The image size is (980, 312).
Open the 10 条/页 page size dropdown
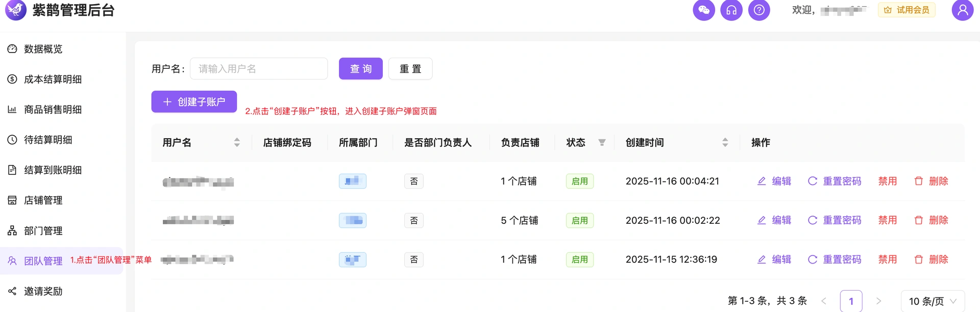coord(933,301)
